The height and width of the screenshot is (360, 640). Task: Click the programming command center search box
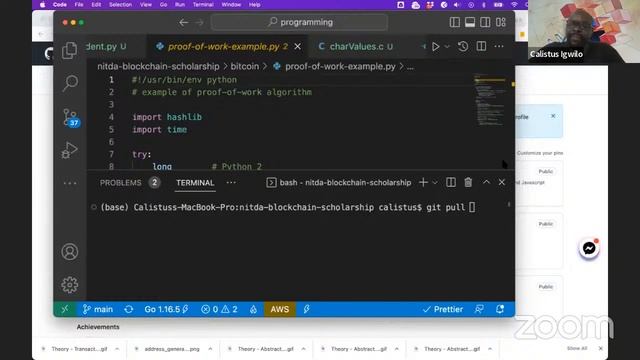[299, 22]
